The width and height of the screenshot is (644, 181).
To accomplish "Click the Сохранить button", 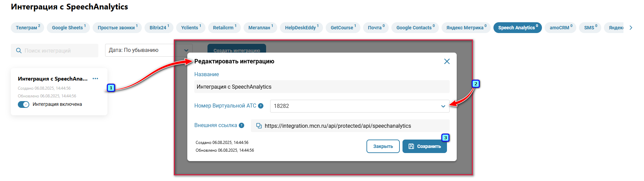I will tap(425, 146).
